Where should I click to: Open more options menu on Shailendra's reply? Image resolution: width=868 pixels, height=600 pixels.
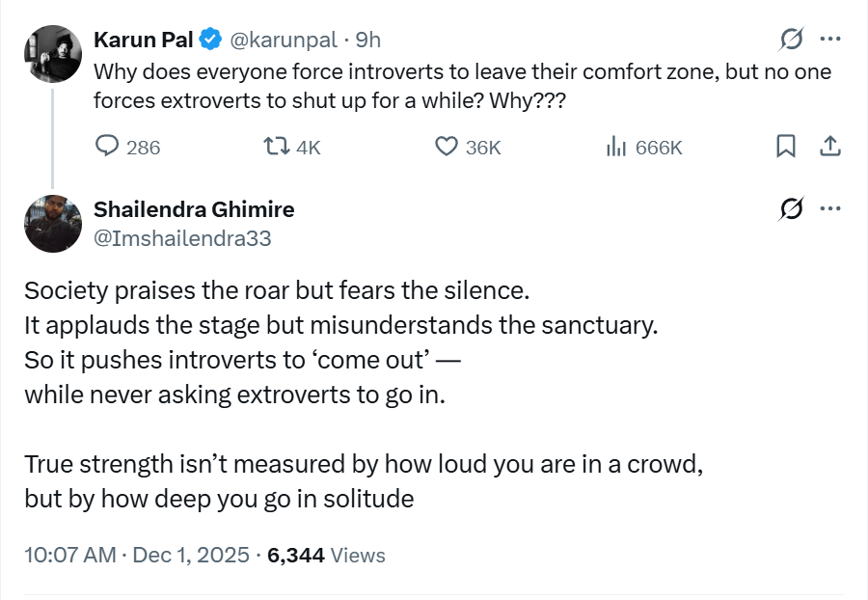point(829,209)
